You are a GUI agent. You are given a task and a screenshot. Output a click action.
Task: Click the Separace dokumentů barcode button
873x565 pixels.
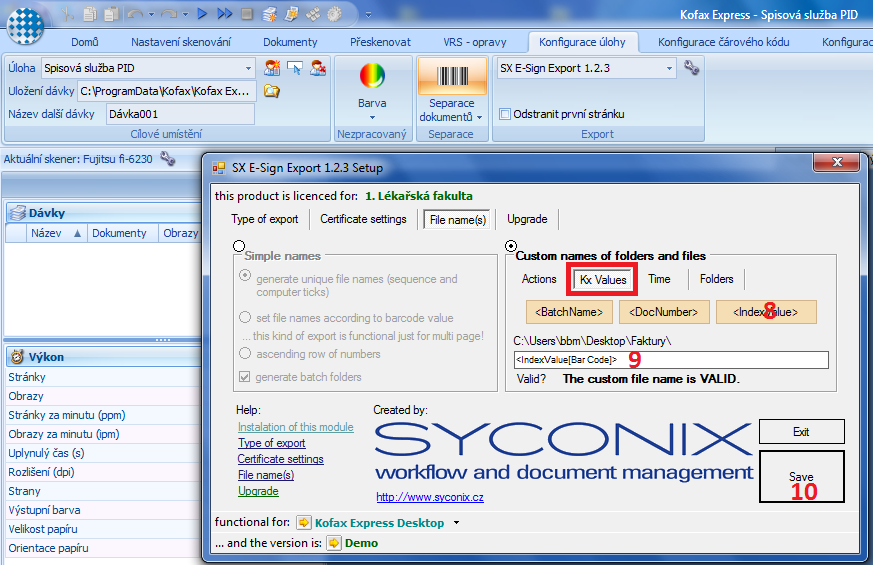point(452,76)
